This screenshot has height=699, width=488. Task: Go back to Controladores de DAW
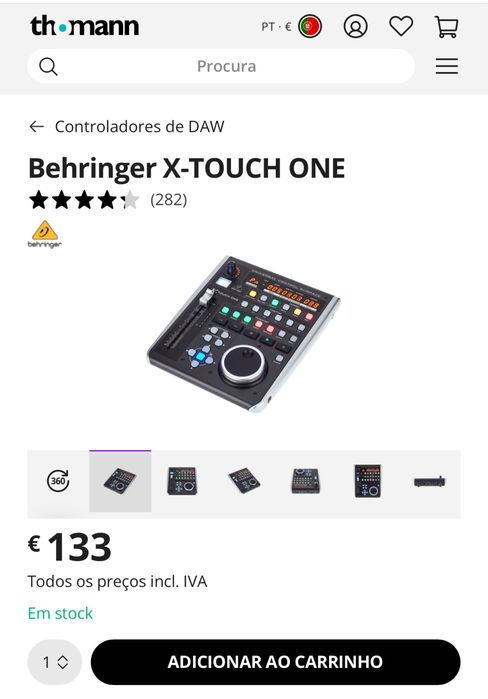click(x=139, y=127)
